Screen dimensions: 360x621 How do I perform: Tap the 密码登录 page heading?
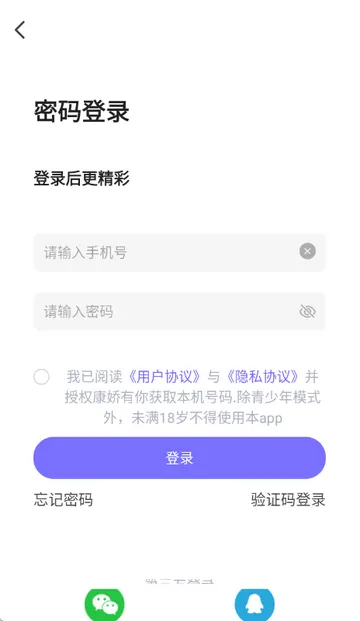(x=82, y=111)
